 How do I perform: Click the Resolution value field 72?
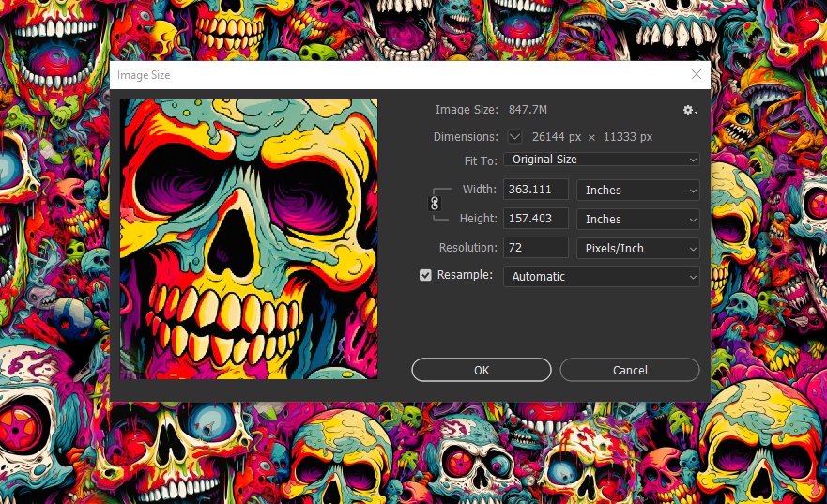pyautogui.click(x=536, y=248)
